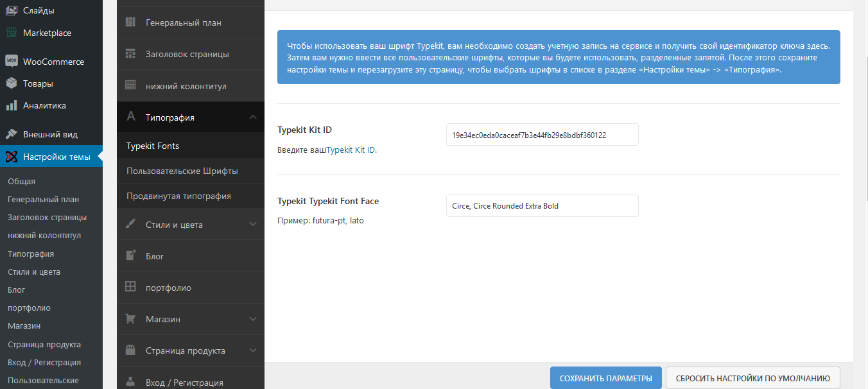Image resolution: width=868 pixels, height=389 pixels.
Task: Click the нижний колонтитул footer icon
Action: pyautogui.click(x=131, y=85)
